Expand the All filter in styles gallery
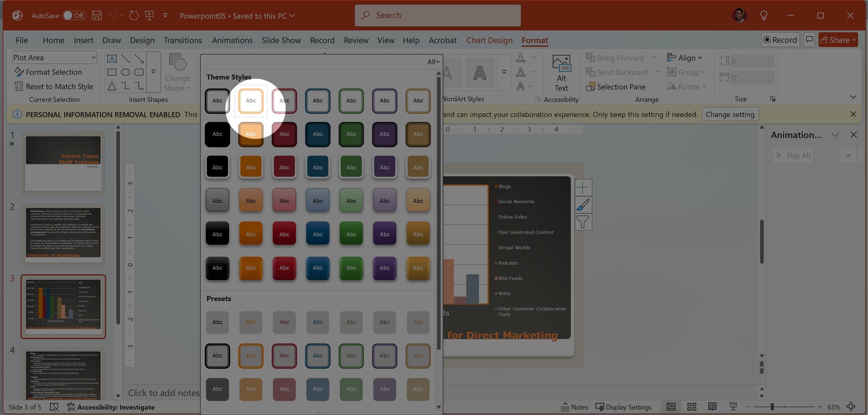This screenshot has height=415, width=868. (433, 62)
